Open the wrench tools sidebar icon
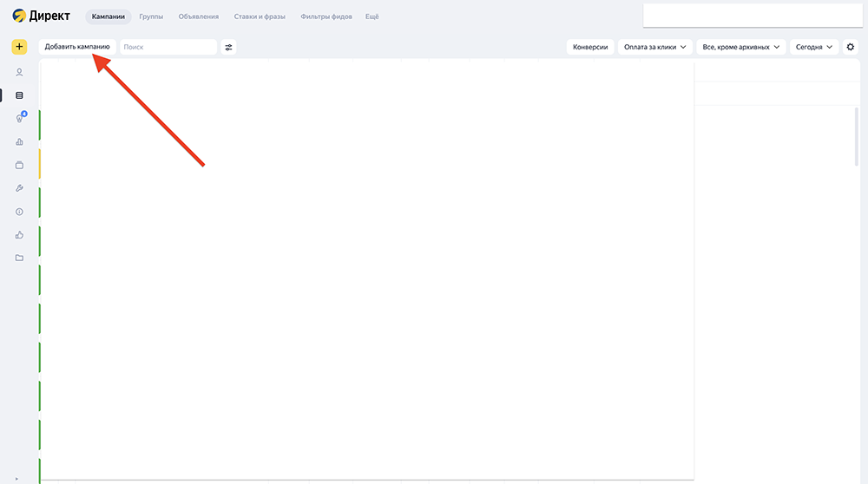The height and width of the screenshot is (484, 868). coord(19,188)
